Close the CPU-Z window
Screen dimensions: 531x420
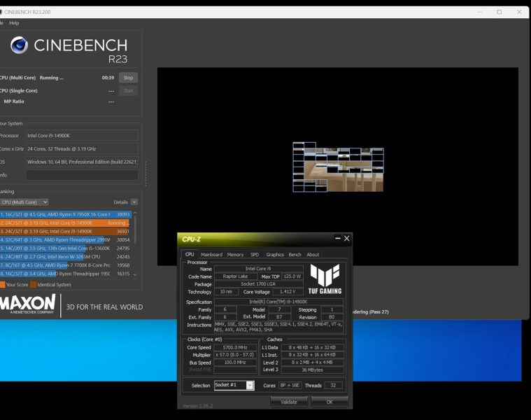[x=347, y=239]
